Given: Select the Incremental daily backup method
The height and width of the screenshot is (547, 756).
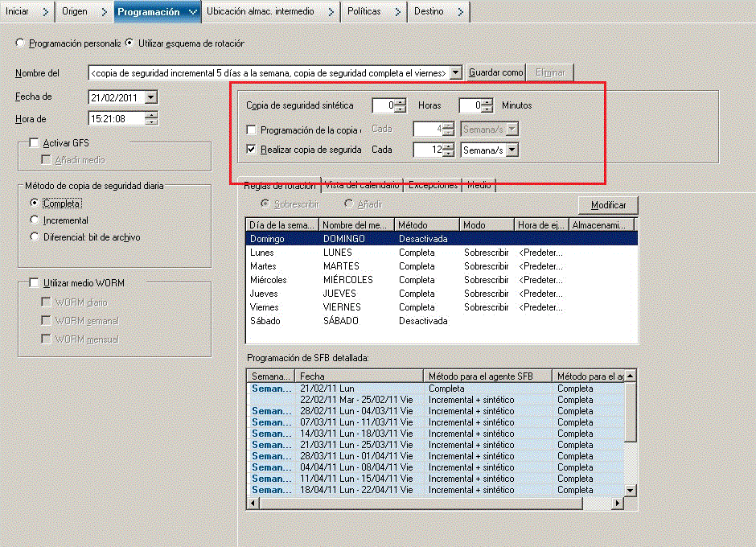Looking at the screenshot, I should click(x=34, y=220).
